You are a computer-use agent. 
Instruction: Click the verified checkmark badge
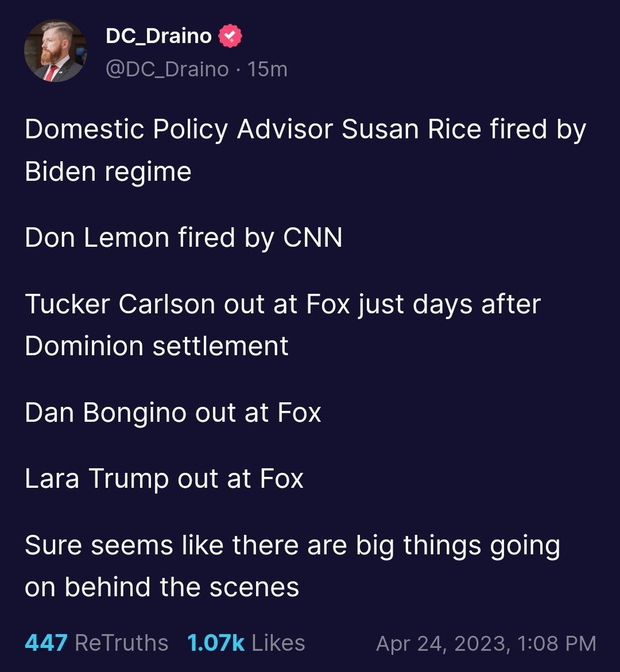(230, 36)
